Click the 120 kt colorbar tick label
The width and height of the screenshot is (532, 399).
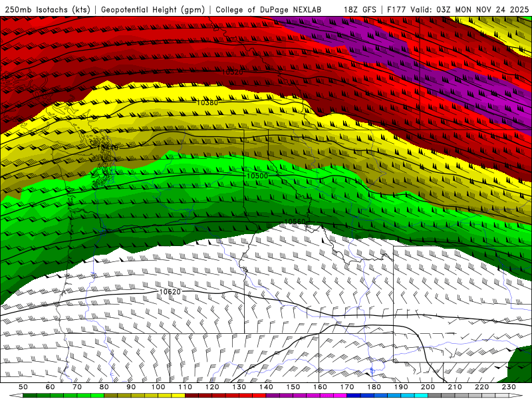[212, 387]
